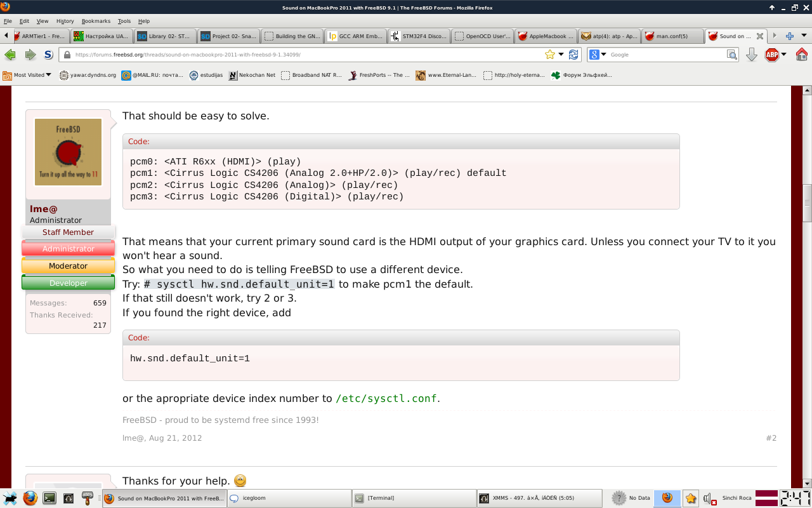The width and height of the screenshot is (812, 508).
Task: Click the lme@ username link in sidebar
Action: click(x=44, y=209)
